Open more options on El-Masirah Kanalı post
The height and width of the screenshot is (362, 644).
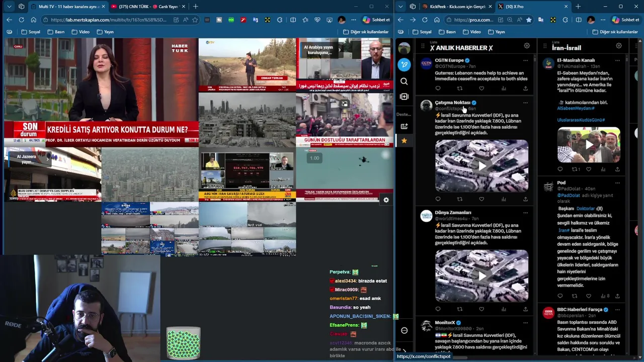coord(617,60)
